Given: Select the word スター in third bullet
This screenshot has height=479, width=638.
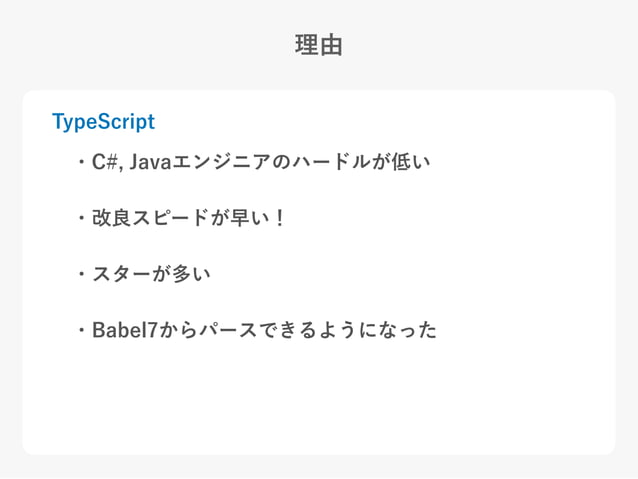Looking at the screenshot, I should pos(121,273).
